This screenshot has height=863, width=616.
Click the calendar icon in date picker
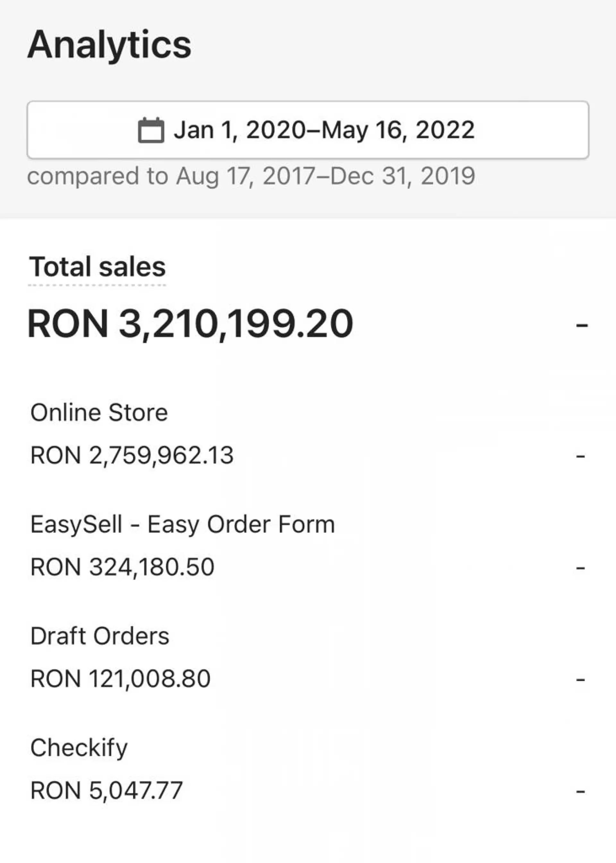coord(150,131)
